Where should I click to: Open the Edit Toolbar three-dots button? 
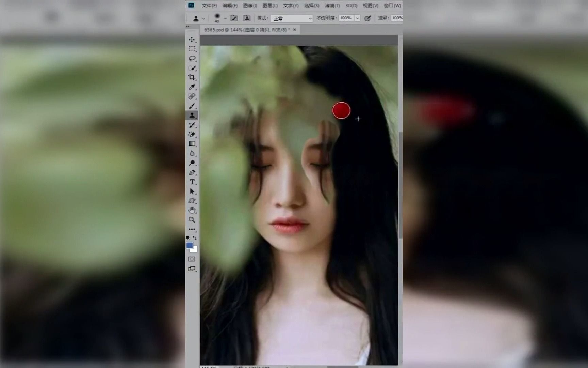click(192, 229)
